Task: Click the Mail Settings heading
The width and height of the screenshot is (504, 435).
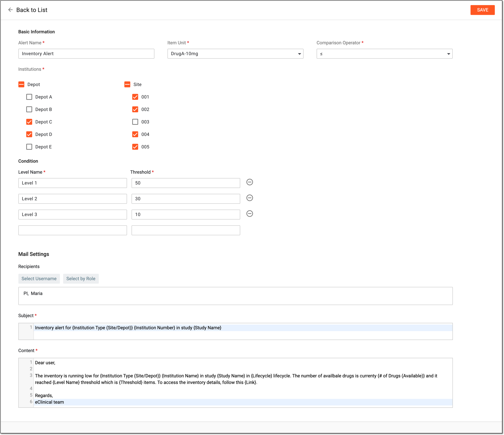Action: pos(34,254)
